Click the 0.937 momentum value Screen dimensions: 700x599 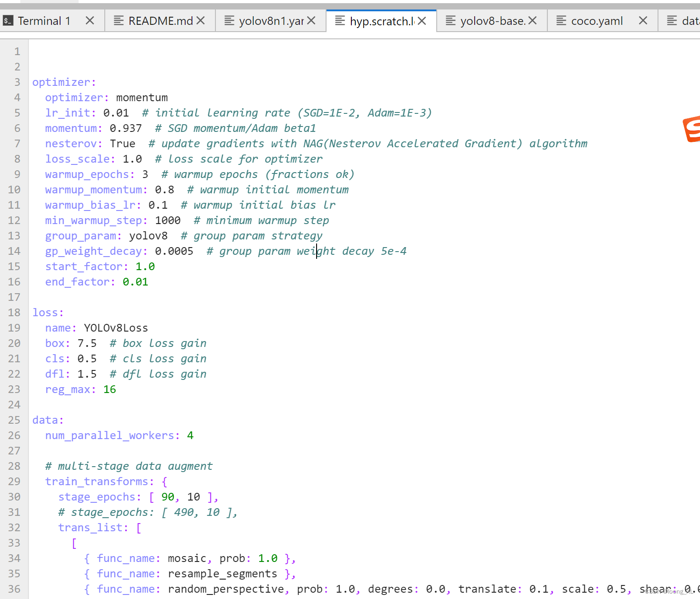click(126, 128)
